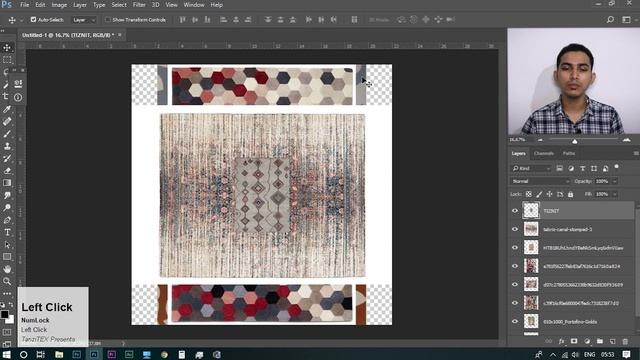Select the TIZNIT layer thumbnail
Image resolution: width=640 pixels, height=360 pixels.
531,211
